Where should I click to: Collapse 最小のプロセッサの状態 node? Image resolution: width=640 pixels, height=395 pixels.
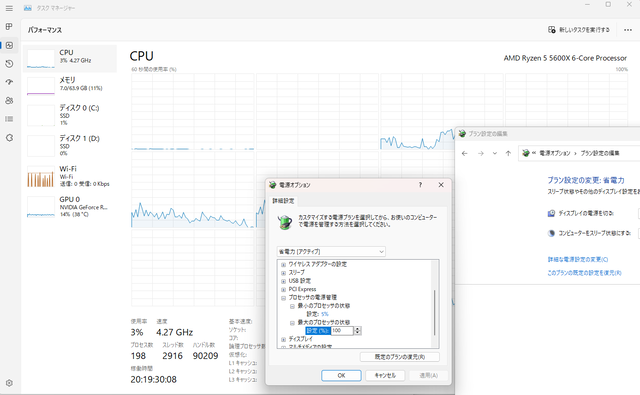(292, 306)
